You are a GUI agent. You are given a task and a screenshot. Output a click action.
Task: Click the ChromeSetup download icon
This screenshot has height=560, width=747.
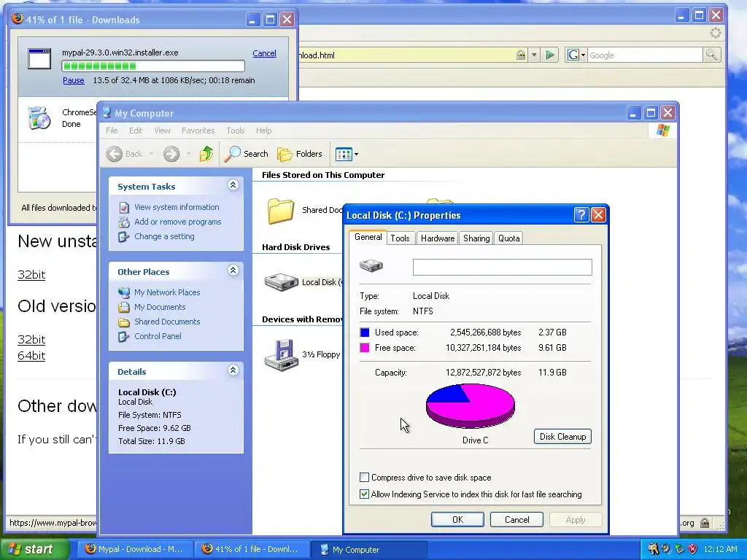click(39, 119)
